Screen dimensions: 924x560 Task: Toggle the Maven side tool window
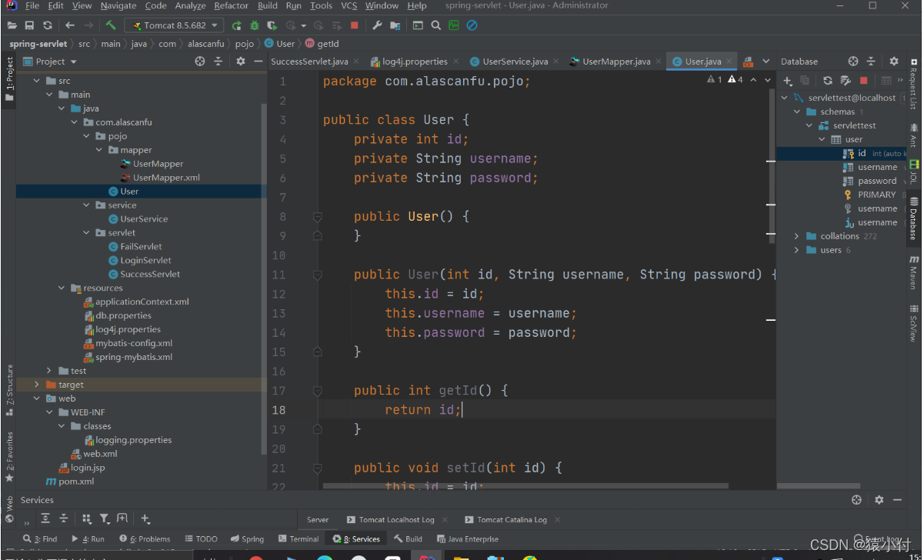tap(913, 272)
